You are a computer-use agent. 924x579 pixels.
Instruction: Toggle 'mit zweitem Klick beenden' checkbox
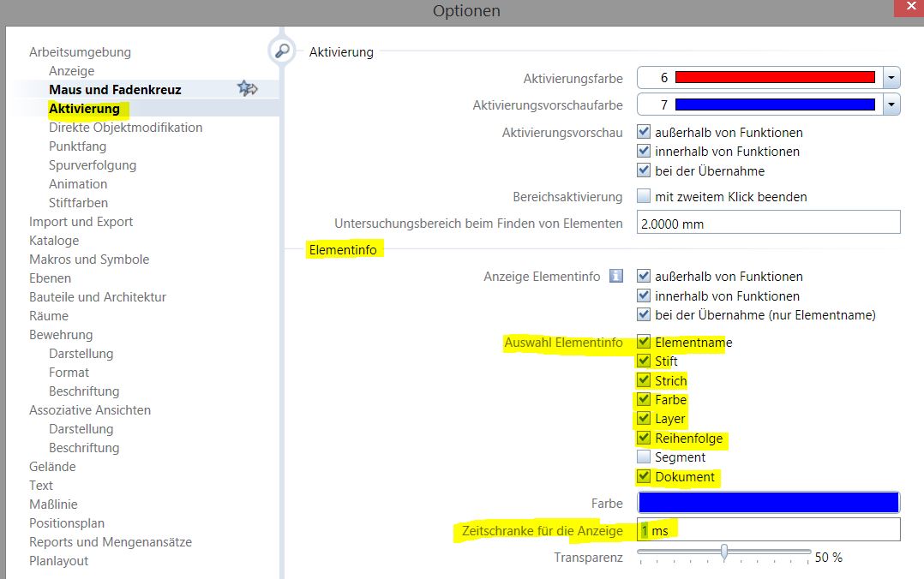644,196
